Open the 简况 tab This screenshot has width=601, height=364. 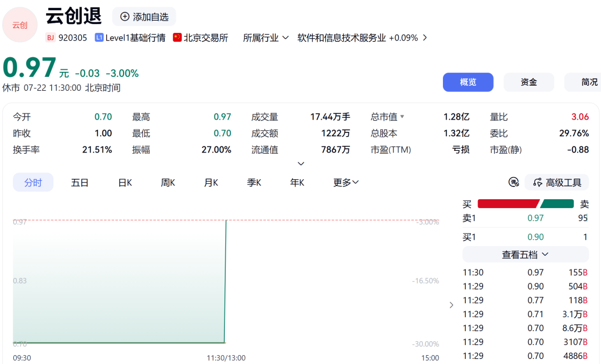pyautogui.click(x=583, y=82)
